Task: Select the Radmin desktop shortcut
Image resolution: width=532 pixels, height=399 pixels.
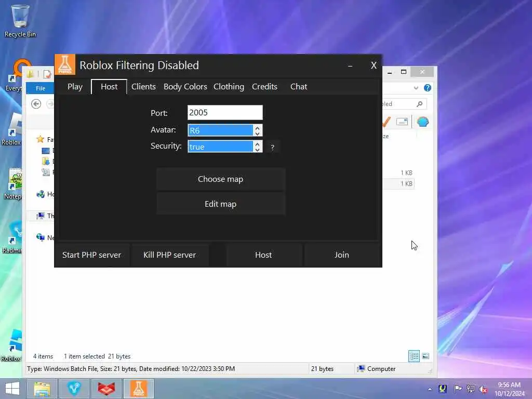Action: pos(12,237)
